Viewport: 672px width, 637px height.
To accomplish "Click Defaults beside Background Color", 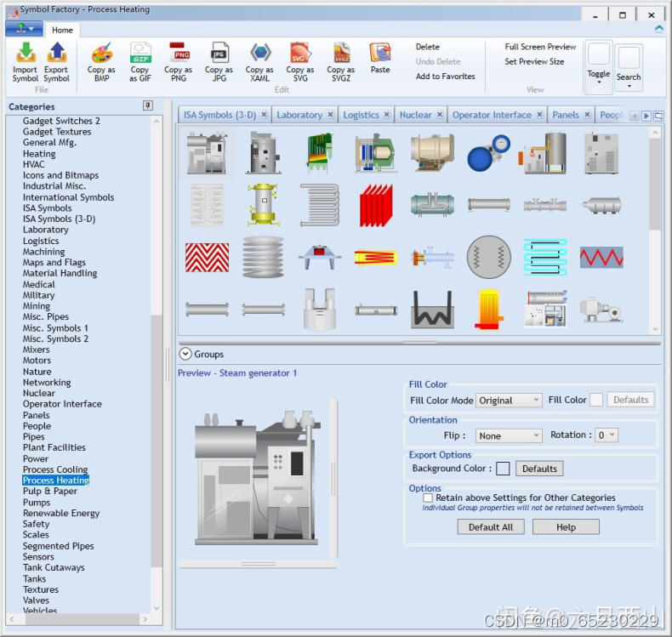I will click(539, 469).
